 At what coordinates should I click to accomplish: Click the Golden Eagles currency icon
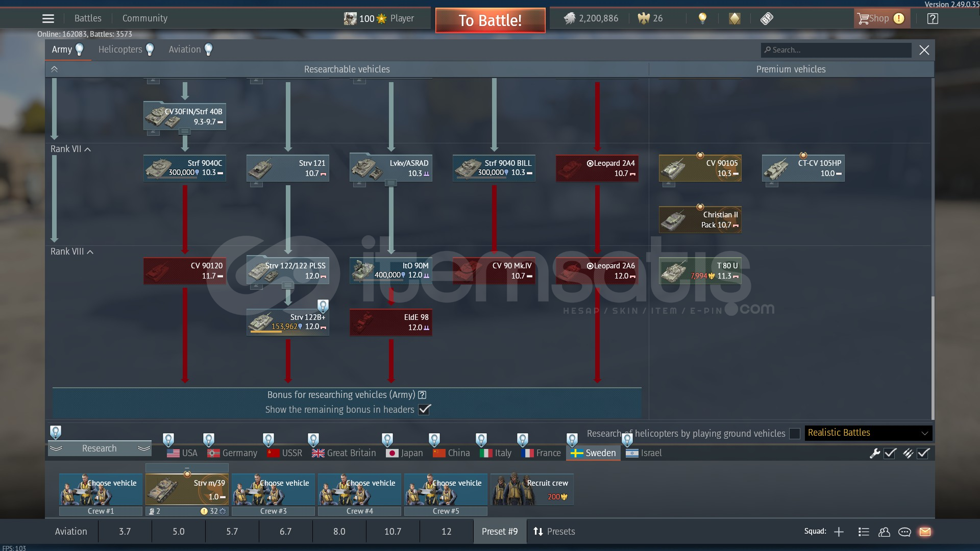click(x=644, y=19)
